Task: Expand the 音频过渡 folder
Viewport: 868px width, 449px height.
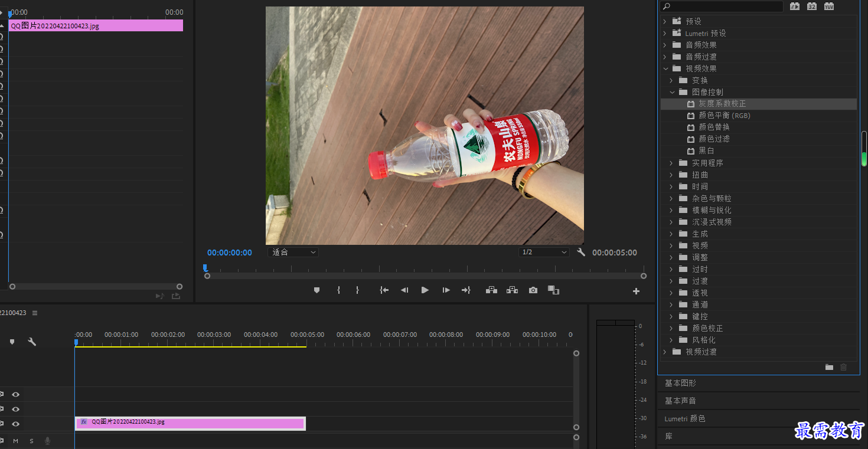Action: (664, 57)
